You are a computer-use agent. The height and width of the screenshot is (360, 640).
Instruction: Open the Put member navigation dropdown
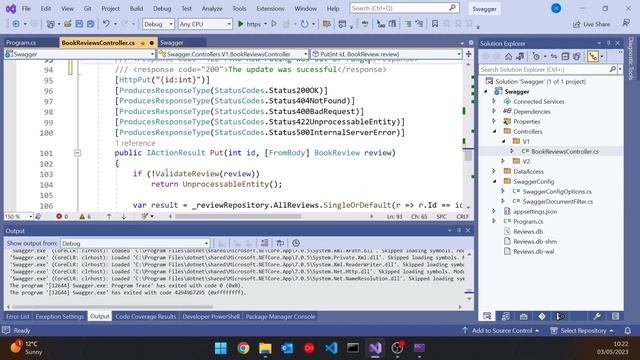(386, 54)
